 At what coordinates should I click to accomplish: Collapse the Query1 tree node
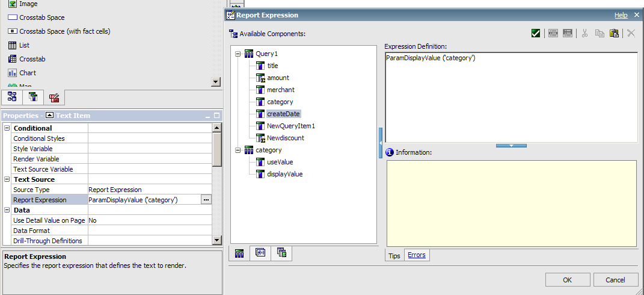(x=238, y=54)
